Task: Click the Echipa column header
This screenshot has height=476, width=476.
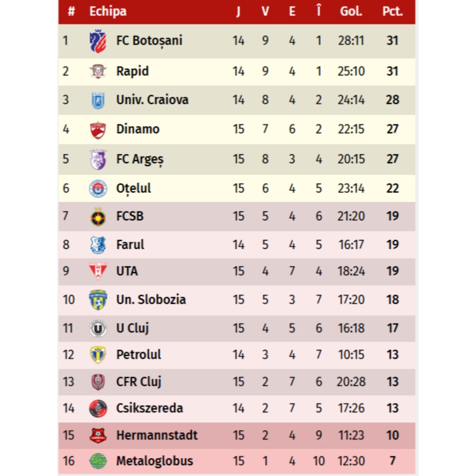Action: tap(108, 12)
